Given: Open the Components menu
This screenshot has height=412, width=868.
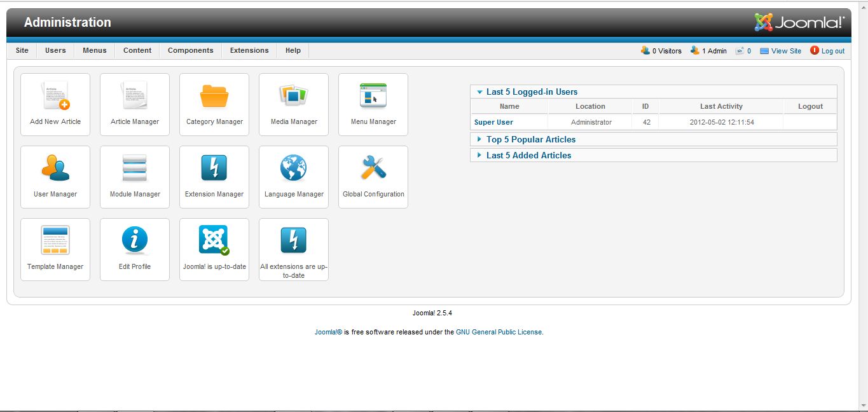Looking at the screenshot, I should pos(191,50).
